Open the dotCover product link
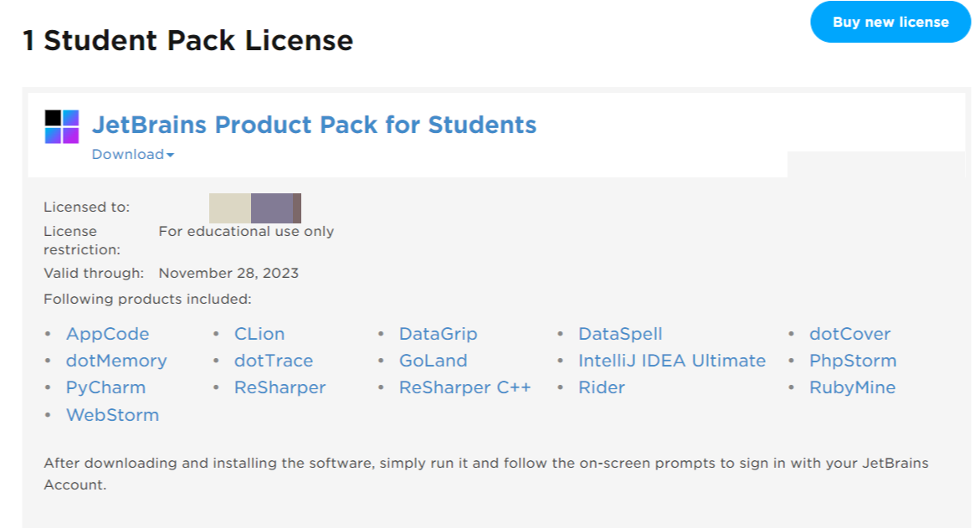The image size is (980, 528). pyautogui.click(x=850, y=334)
